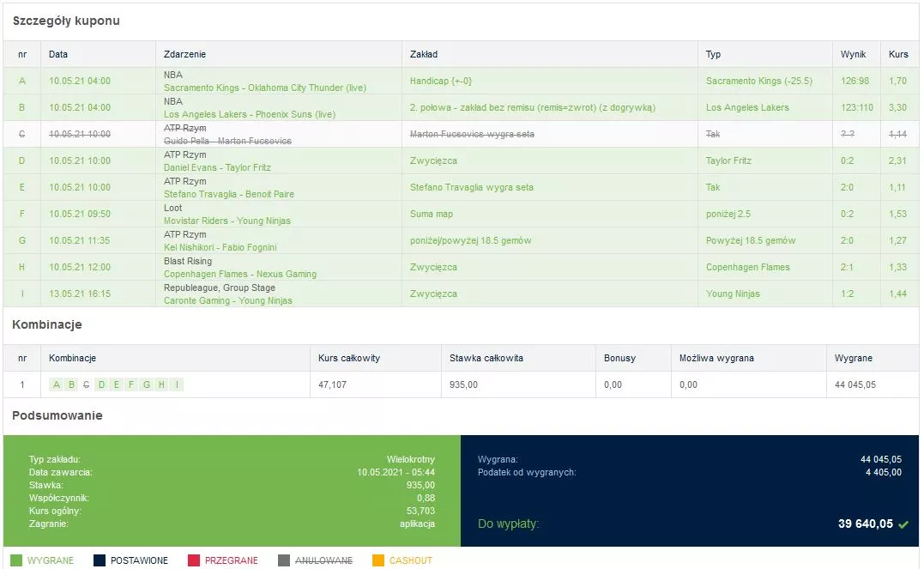
Task: Click the red PRZEGRANE legend square
Action: [x=194, y=560]
